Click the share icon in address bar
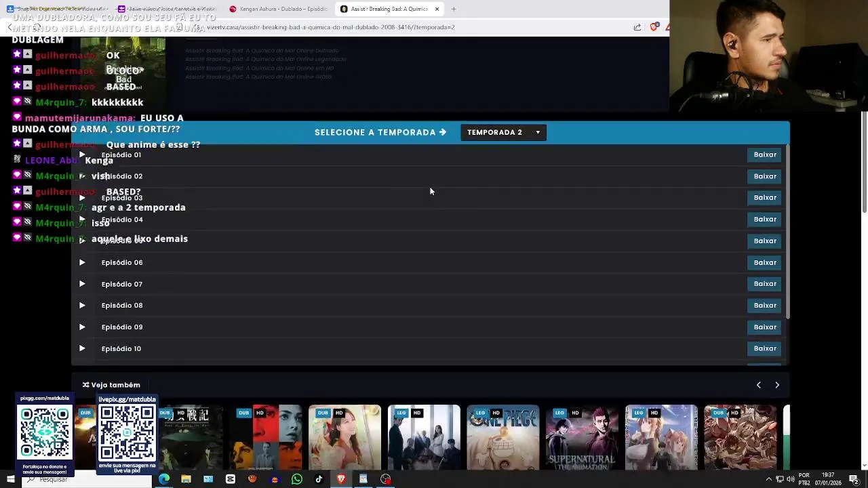The height and width of the screenshot is (488, 868). coord(637,27)
